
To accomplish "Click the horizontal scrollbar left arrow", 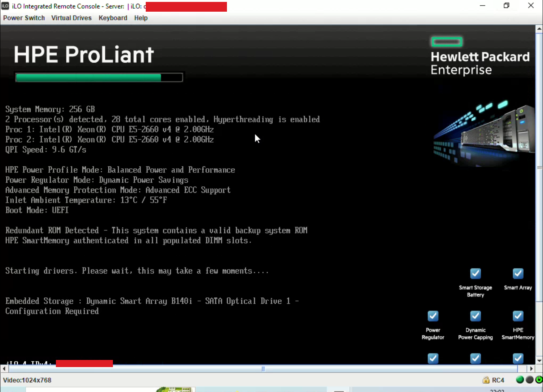I will coord(4,369).
